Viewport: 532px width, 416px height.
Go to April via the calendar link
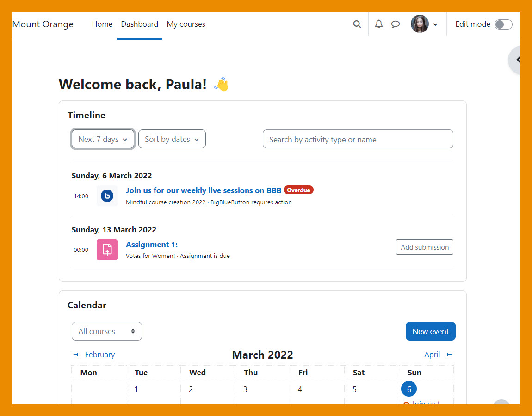point(433,355)
